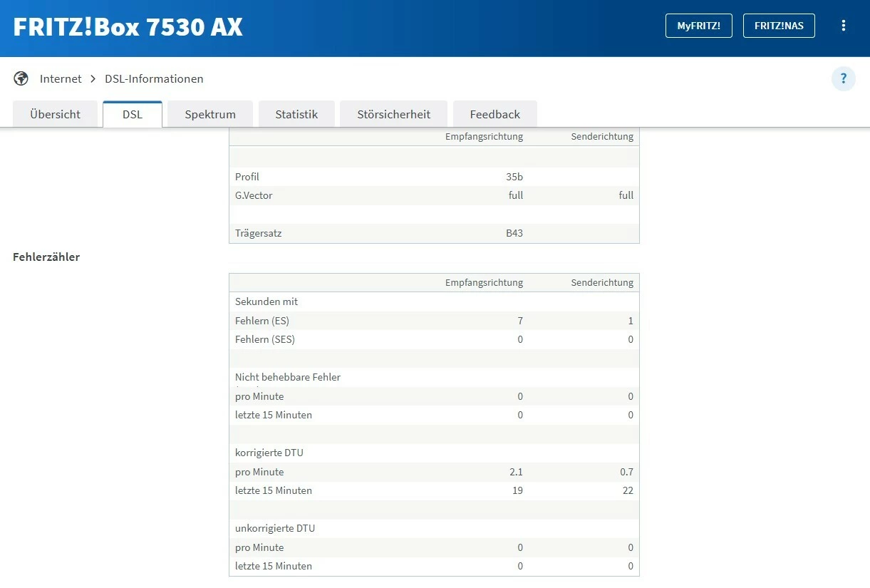Click the Fehlerzähler section heading
Screen dimensions: 870x588
point(46,257)
